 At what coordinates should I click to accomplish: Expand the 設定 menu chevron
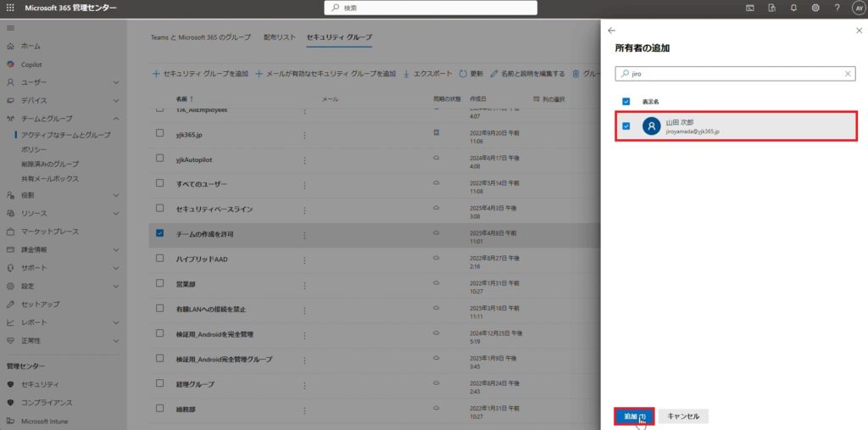(x=116, y=287)
